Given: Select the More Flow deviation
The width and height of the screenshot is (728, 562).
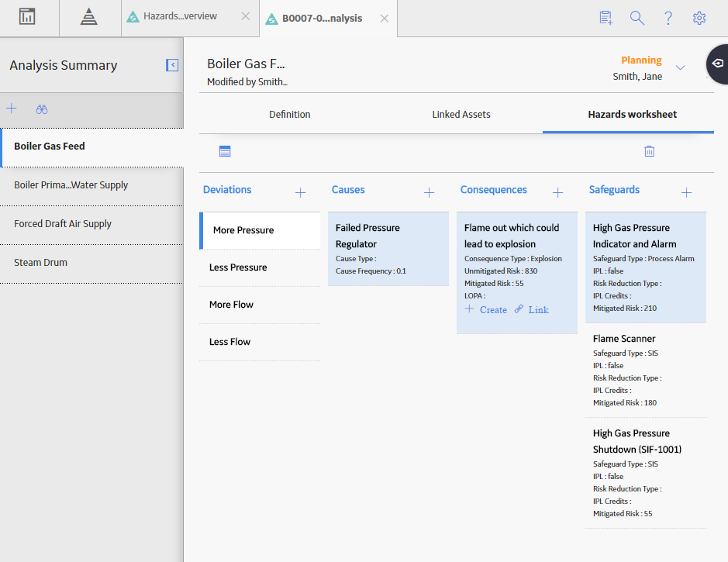Looking at the screenshot, I should (x=260, y=305).
